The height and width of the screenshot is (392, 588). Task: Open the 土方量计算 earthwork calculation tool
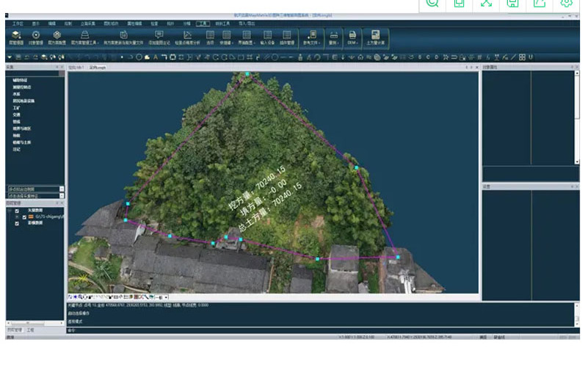click(375, 37)
